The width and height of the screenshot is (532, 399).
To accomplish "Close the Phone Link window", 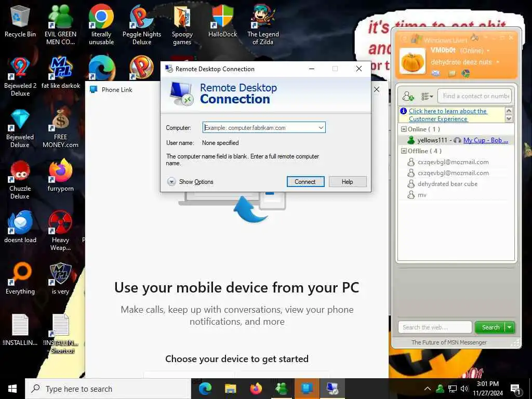I will pyautogui.click(x=377, y=89).
